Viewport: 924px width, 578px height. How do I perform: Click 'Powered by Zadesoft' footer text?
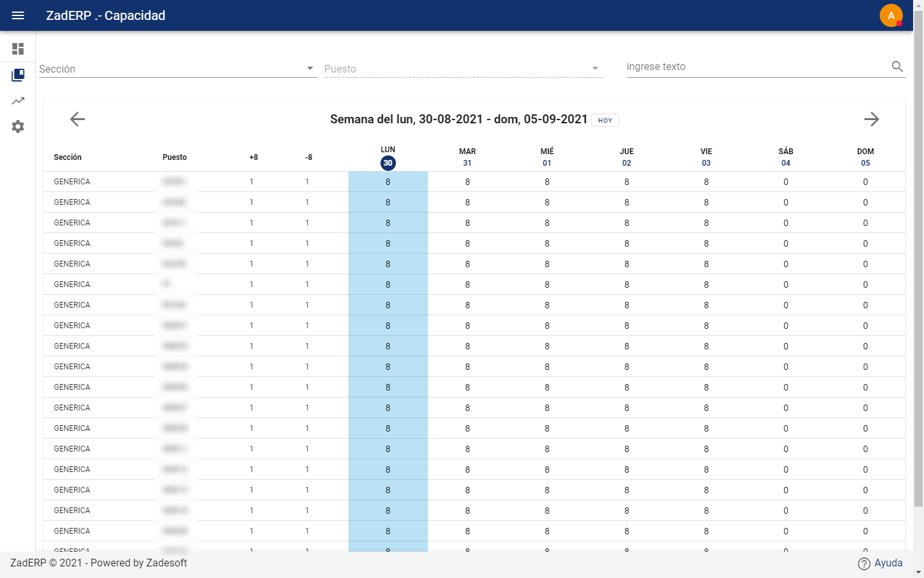[x=139, y=563]
